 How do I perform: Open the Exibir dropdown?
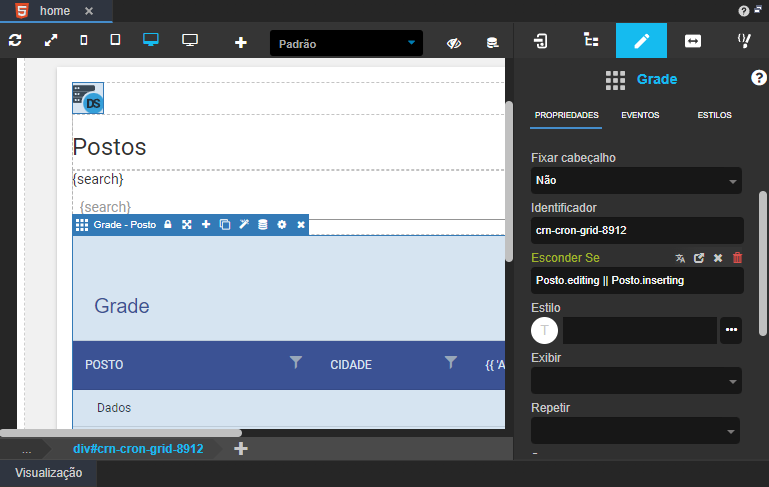(636, 381)
